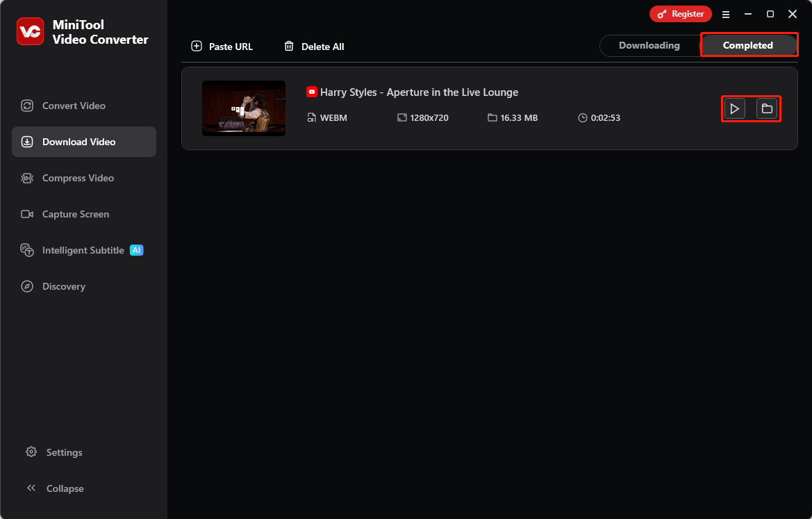This screenshot has width=812, height=519.
Task: Stay on the Completed tab
Action: pyautogui.click(x=749, y=45)
